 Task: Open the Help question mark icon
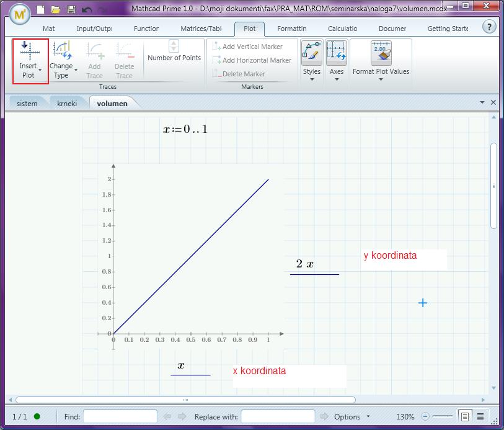point(489,27)
